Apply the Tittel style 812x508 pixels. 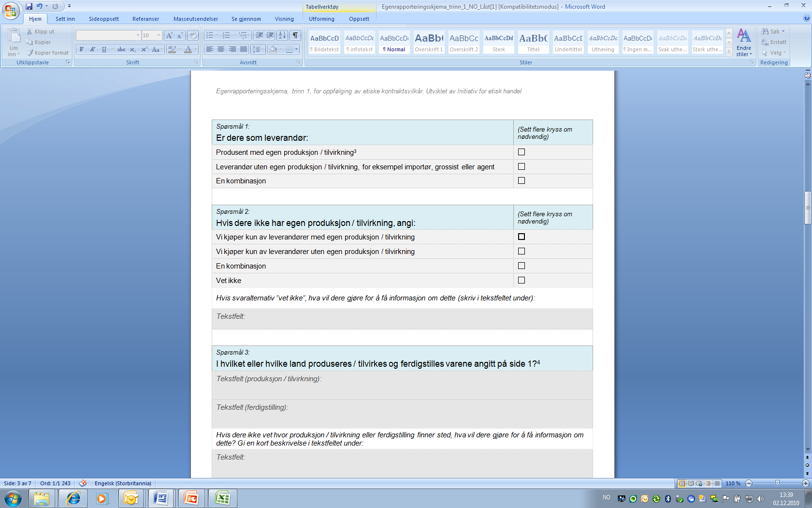click(x=533, y=43)
